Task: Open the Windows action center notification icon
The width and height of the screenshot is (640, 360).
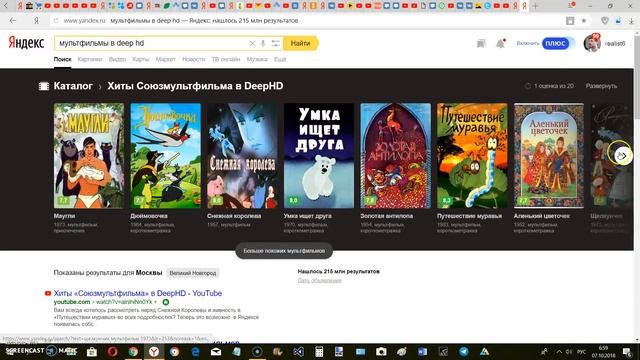Action: click(x=627, y=351)
